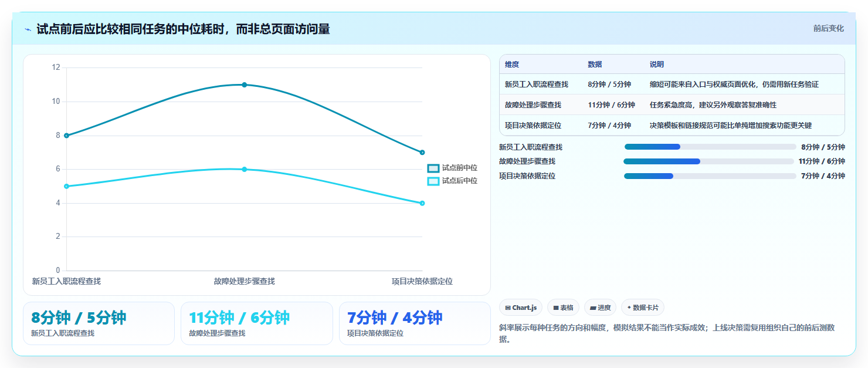Click the 维度 column header
The width and height of the screenshot is (868, 368).
(x=512, y=65)
